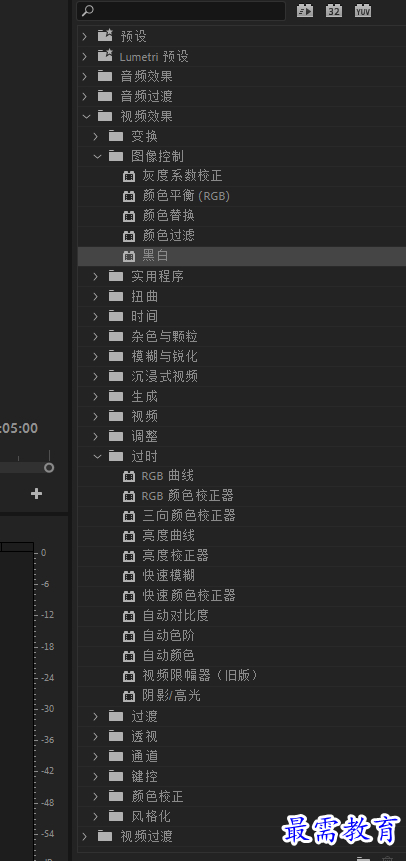Click the 风格化 subfolder label
This screenshot has height=861, width=406.
pos(151,816)
